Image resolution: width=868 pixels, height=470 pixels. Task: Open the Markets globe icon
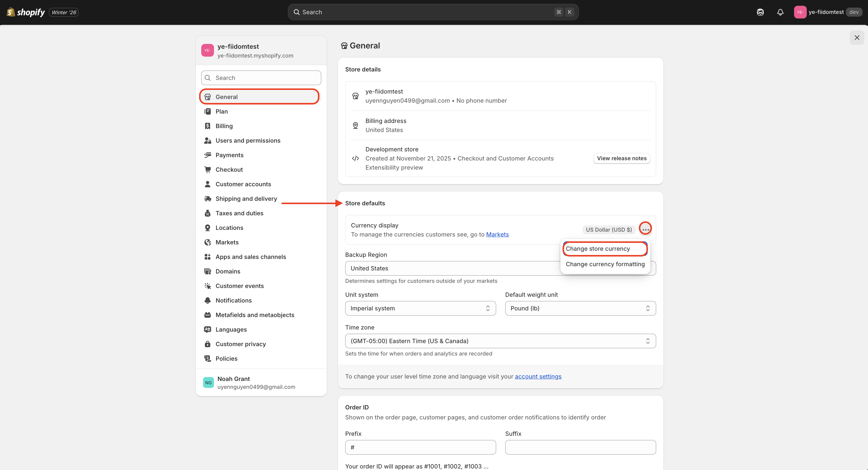click(x=208, y=242)
